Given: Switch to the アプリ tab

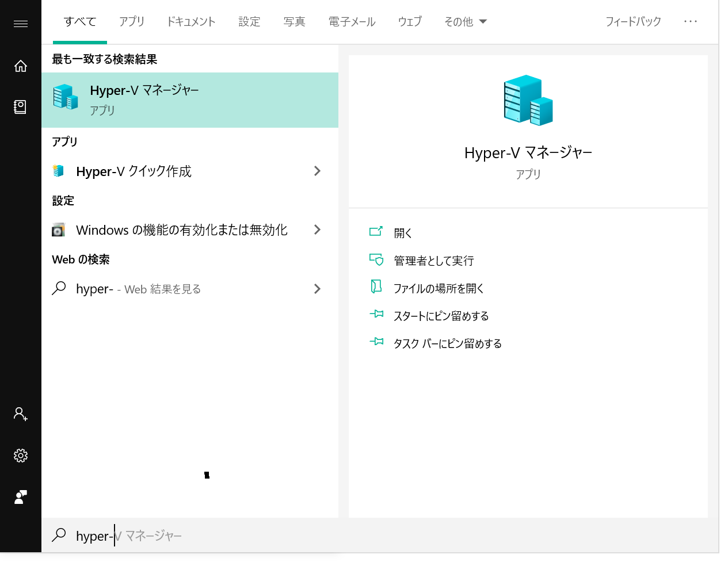Looking at the screenshot, I should (x=132, y=22).
